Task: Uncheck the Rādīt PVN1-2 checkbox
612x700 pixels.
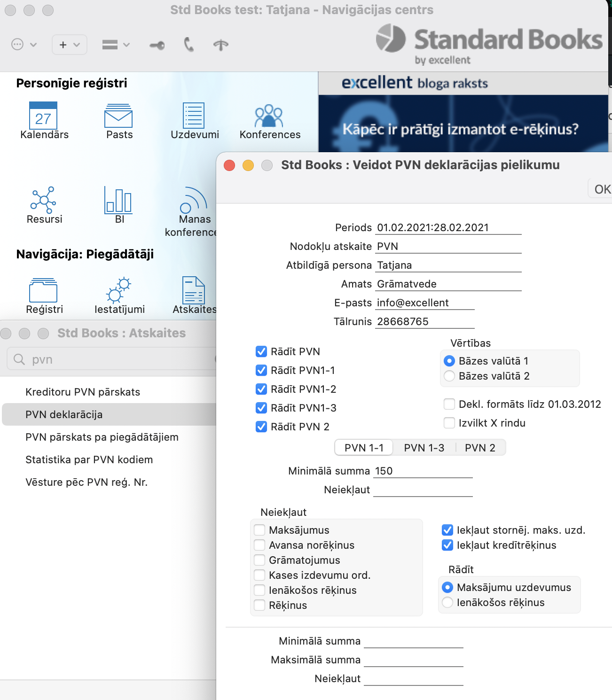Action: pyautogui.click(x=261, y=389)
